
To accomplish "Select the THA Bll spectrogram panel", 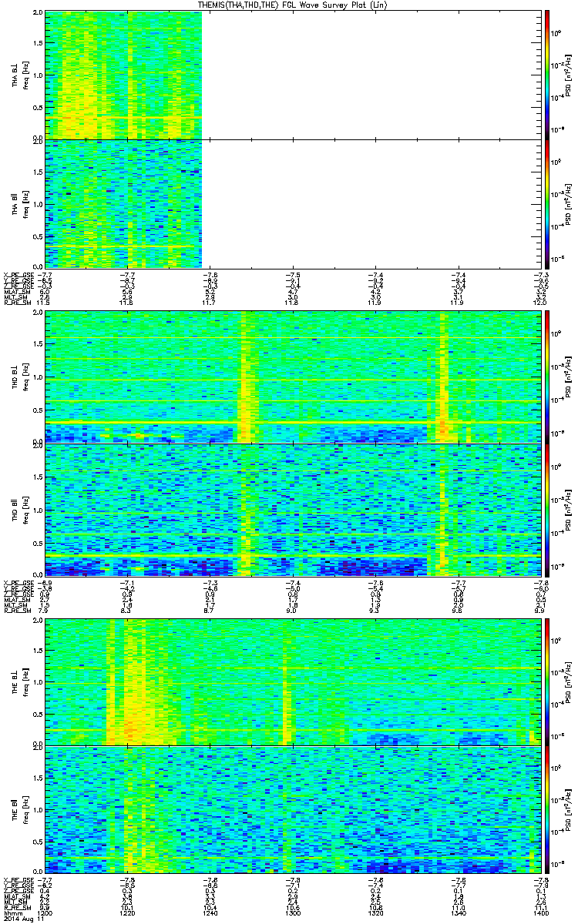I will pyautogui.click(x=292, y=203).
